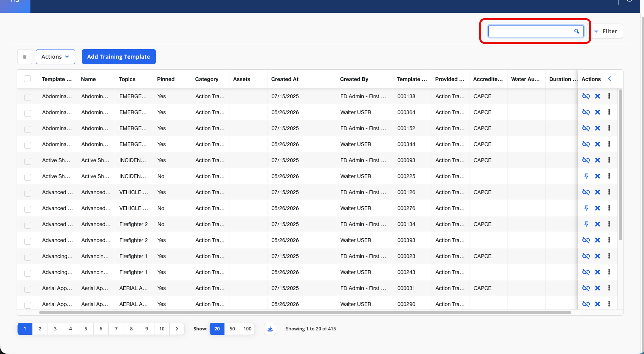Unpin the template numbered 000243
Image resolution: width=644 pixels, height=354 pixels.
586,272
